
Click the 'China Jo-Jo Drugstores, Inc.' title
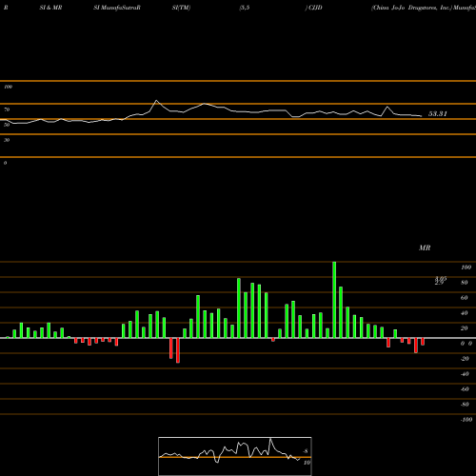(411, 8)
